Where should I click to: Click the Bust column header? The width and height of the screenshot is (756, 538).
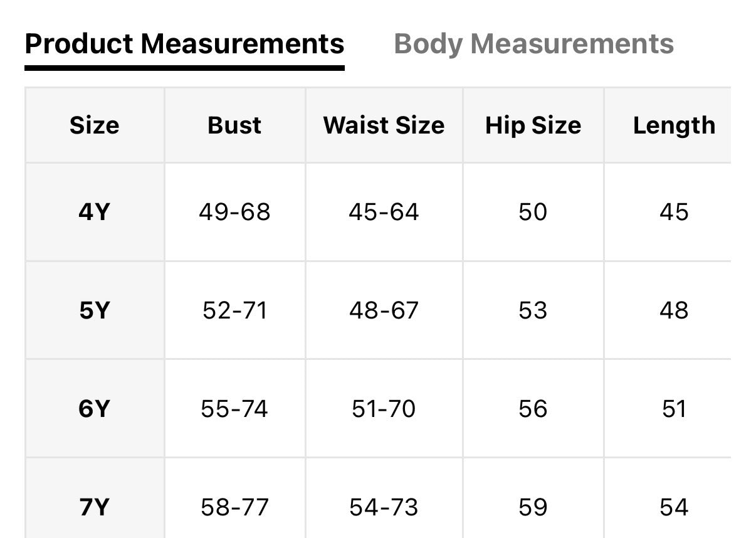(x=234, y=125)
